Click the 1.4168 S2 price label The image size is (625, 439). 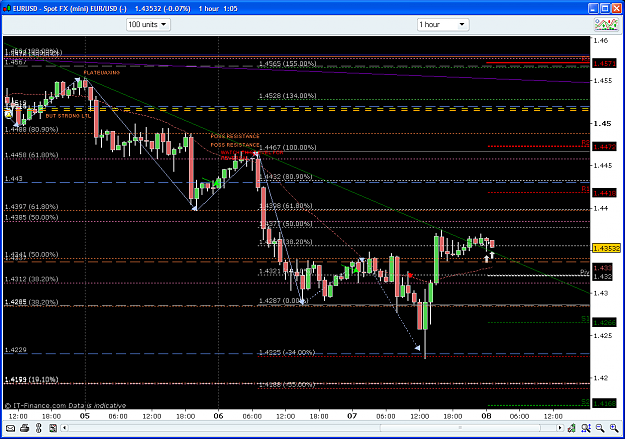tap(605, 404)
